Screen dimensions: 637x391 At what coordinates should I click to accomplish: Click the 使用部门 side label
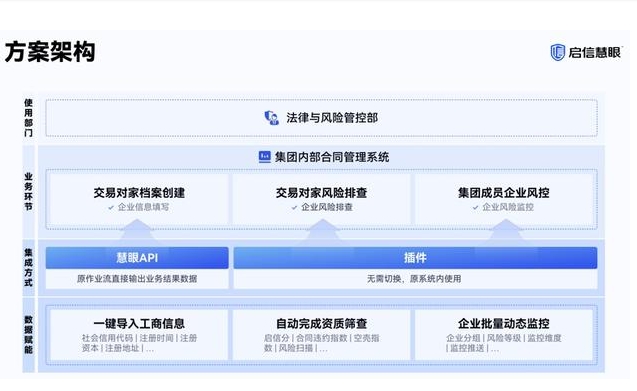click(28, 118)
